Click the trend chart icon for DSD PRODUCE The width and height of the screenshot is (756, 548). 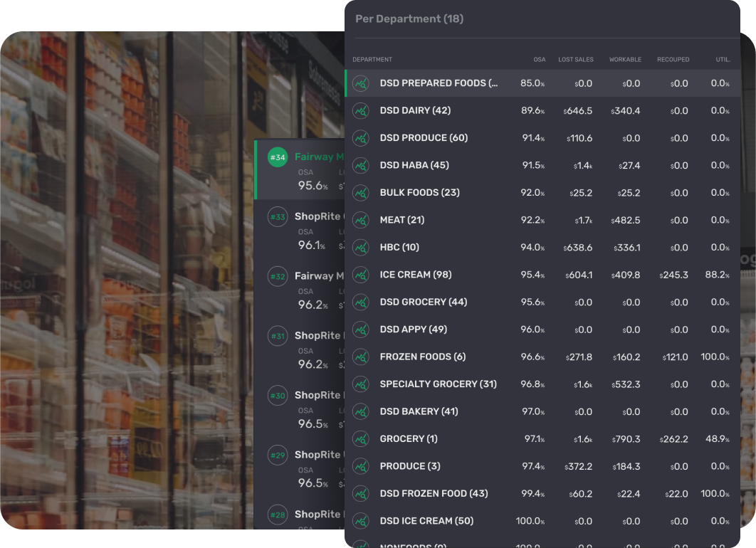tap(360, 137)
